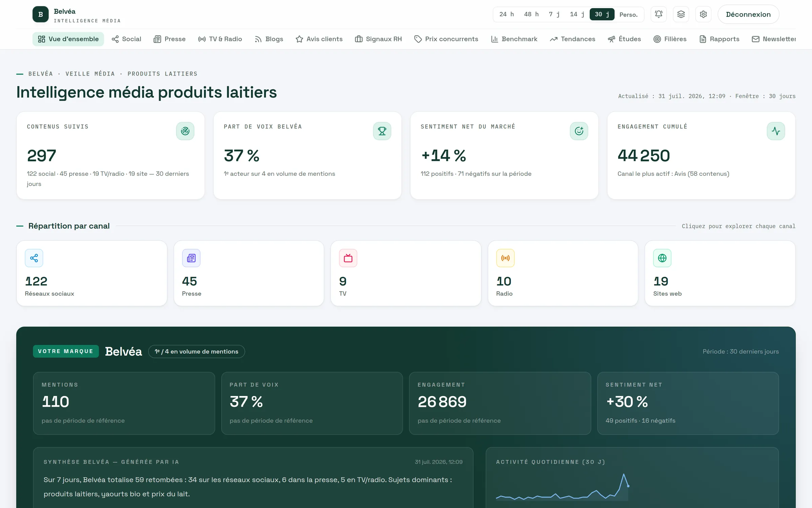This screenshot has height=508, width=812.
Task: Open the Avis clients tab
Action: pos(319,39)
